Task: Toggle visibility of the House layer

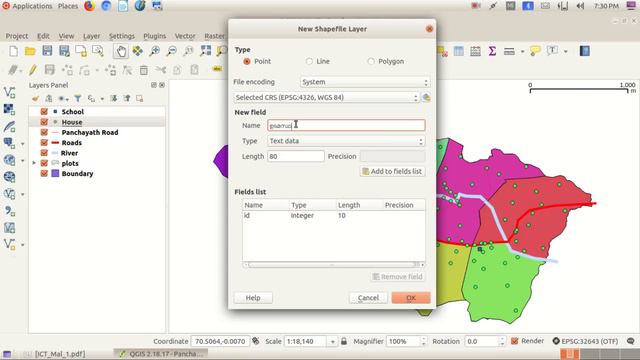Action: (x=44, y=122)
